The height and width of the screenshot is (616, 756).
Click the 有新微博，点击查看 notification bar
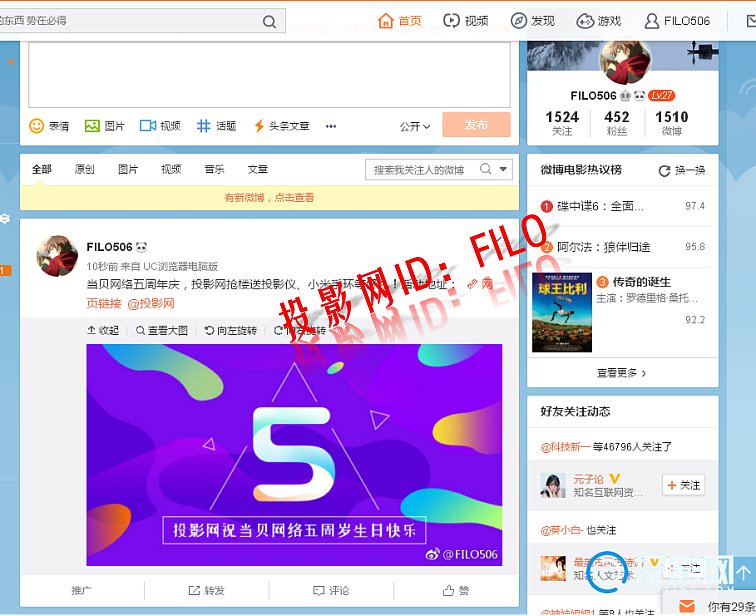269,197
